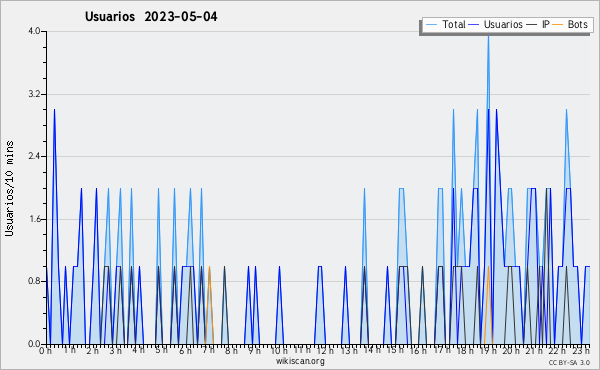Click the y-axis value 4.0
The image size is (600, 370).
[x=34, y=31]
